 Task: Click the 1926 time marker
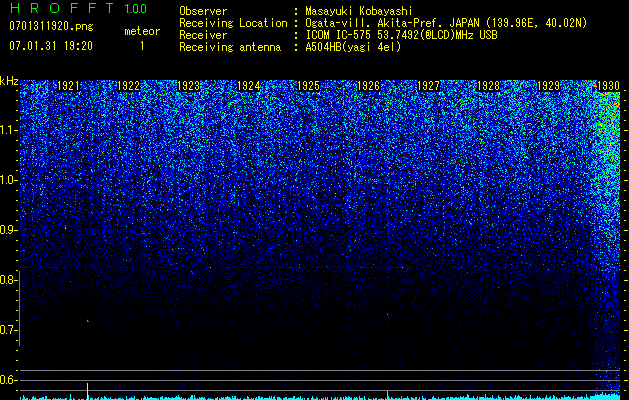368,86
